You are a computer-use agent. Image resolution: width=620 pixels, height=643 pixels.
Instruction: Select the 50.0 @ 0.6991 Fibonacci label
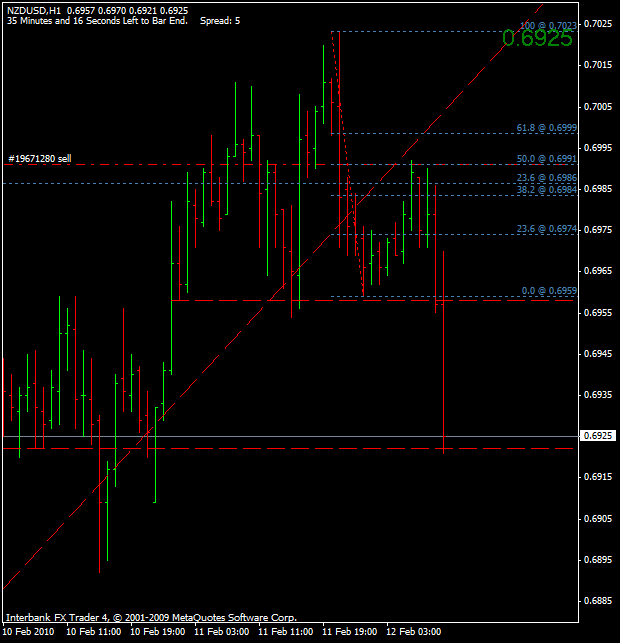coord(547,159)
